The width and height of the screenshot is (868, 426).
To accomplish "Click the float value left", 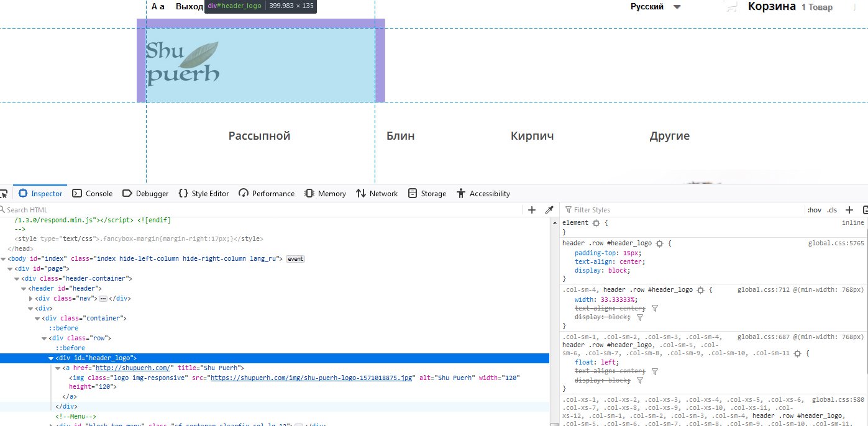I will [x=608, y=362].
